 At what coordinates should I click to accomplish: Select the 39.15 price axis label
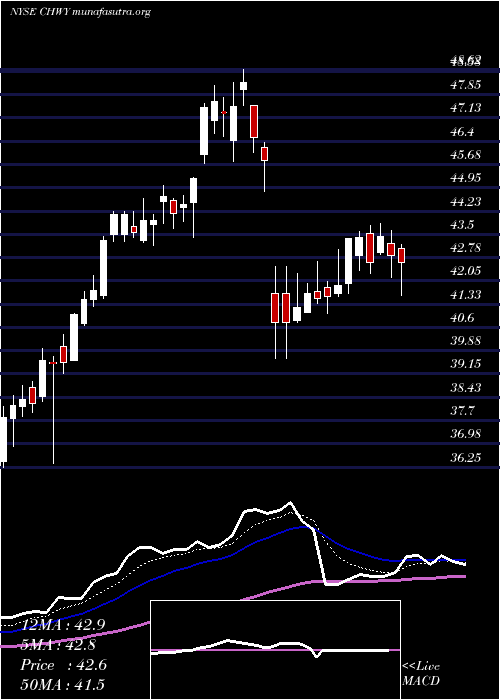(466, 364)
